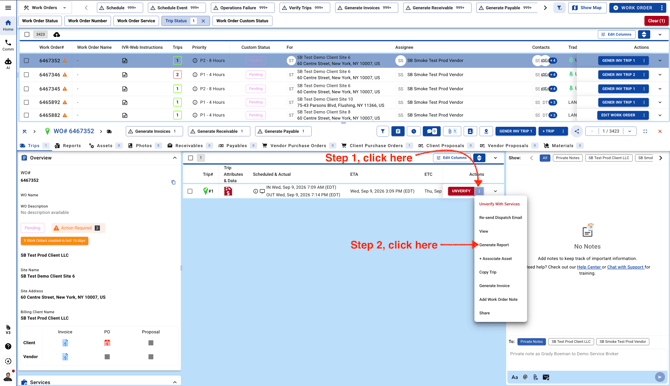Image resolution: width=670 pixels, height=386 pixels.
Task: Click the detail toolbar filter funnel icon
Action: (x=382, y=131)
